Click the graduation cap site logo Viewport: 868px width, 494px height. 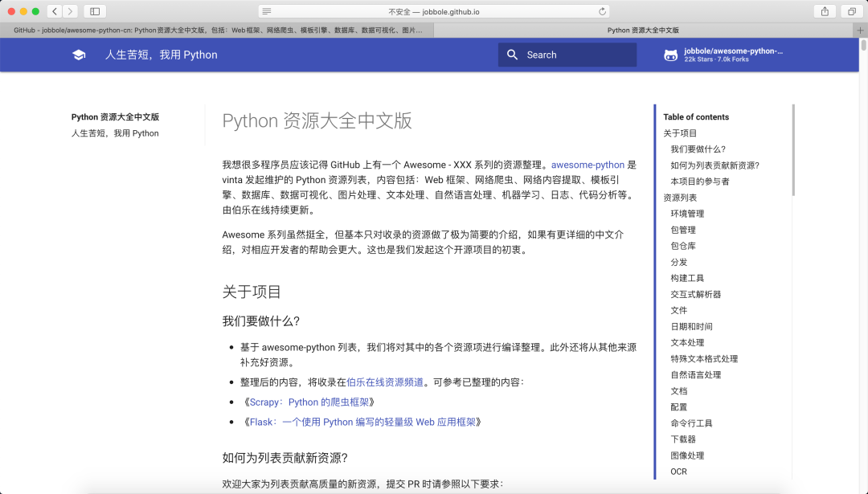79,55
